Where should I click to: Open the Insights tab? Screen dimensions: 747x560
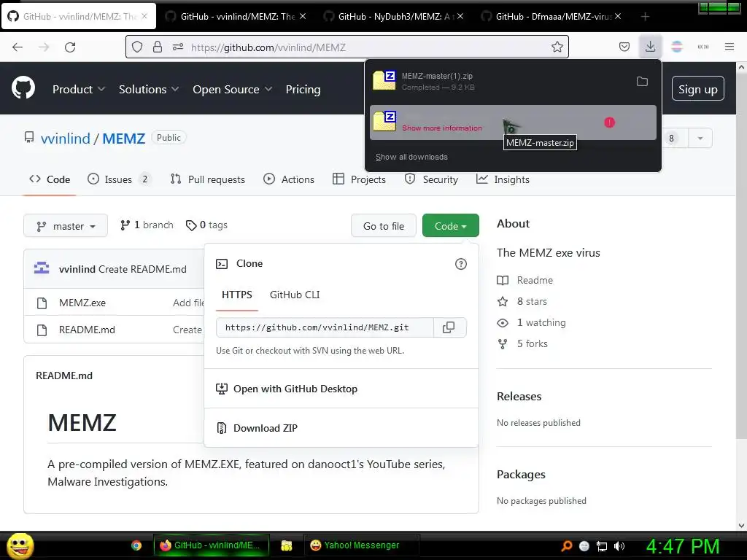(x=503, y=179)
